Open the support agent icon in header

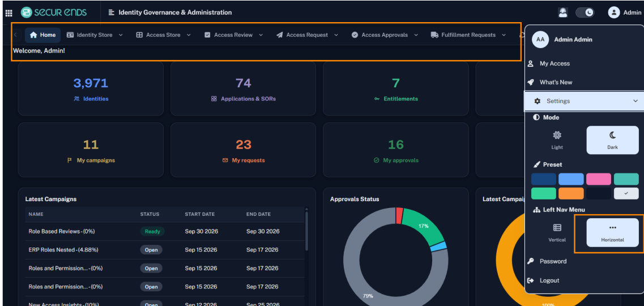coord(562,12)
